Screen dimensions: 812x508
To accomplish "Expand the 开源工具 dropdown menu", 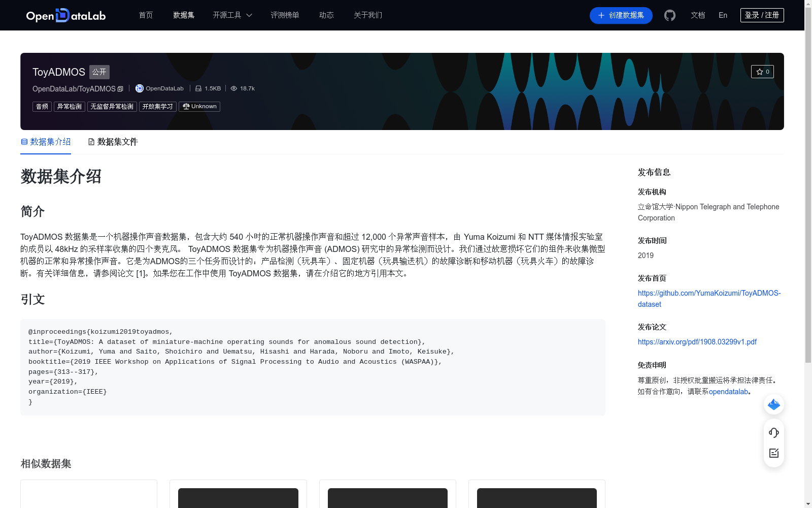I will [x=232, y=15].
